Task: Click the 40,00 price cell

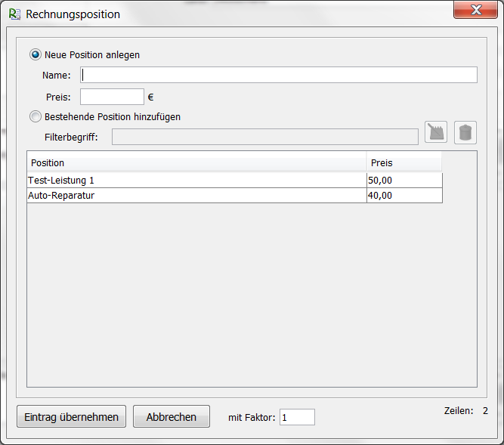Action: pos(404,195)
